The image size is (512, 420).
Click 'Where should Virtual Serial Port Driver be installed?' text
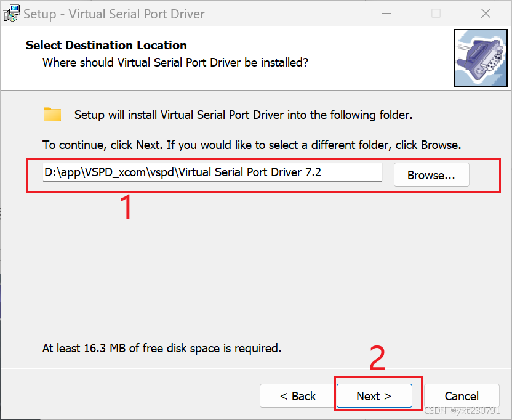click(x=175, y=62)
